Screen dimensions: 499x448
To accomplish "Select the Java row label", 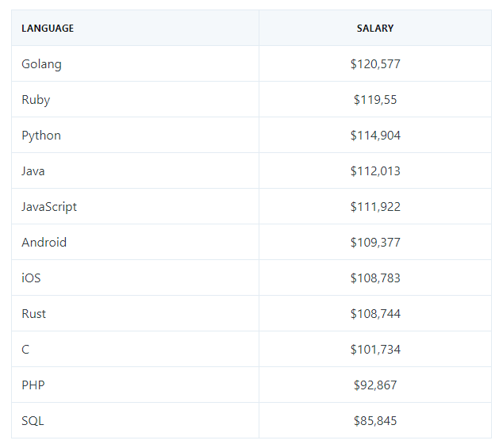I will [x=33, y=171].
